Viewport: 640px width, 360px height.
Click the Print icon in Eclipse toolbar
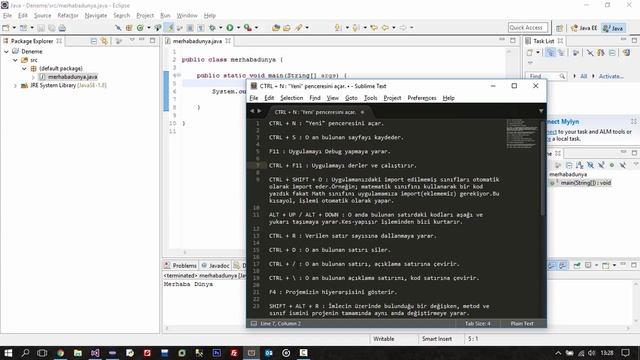click(62, 28)
